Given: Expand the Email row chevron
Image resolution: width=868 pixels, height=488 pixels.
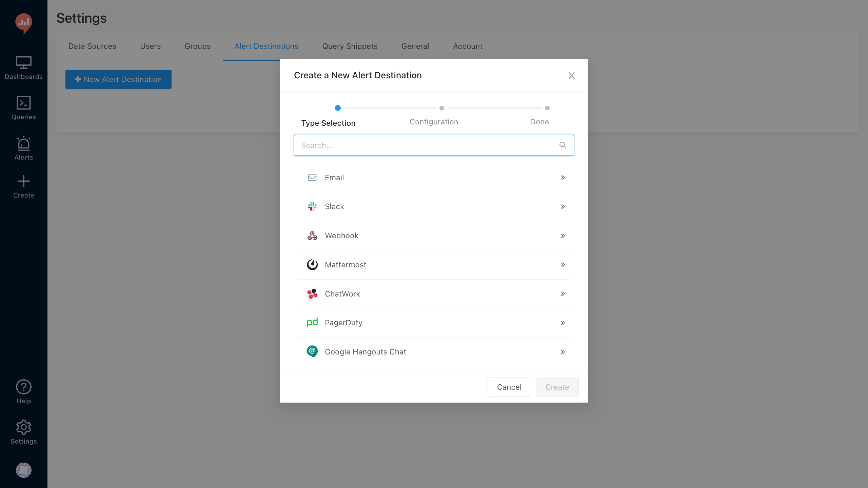Looking at the screenshot, I should (563, 178).
